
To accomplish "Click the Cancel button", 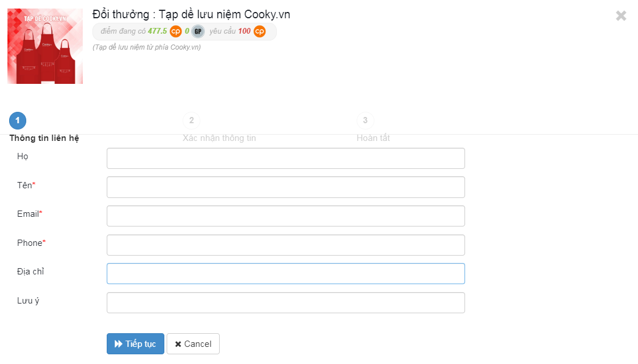I will (x=193, y=343).
